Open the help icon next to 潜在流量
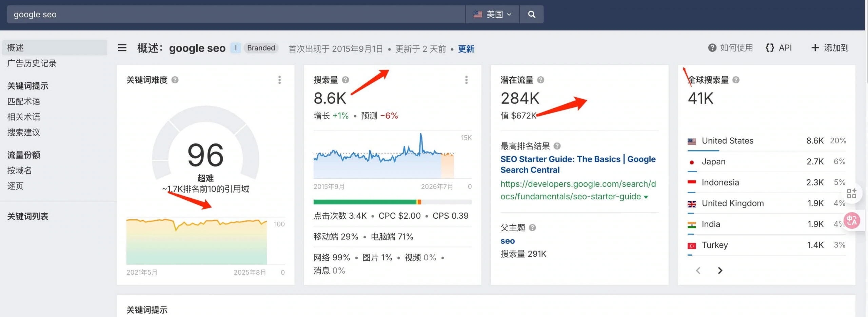The image size is (868, 317). click(541, 80)
